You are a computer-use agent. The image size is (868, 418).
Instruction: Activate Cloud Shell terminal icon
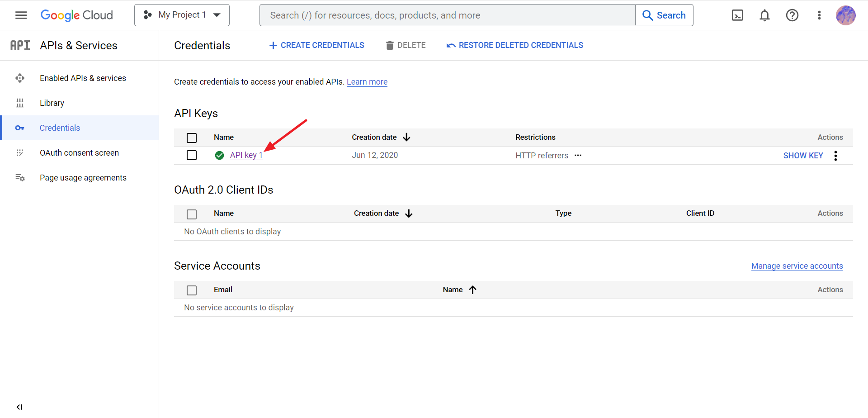[x=737, y=15]
